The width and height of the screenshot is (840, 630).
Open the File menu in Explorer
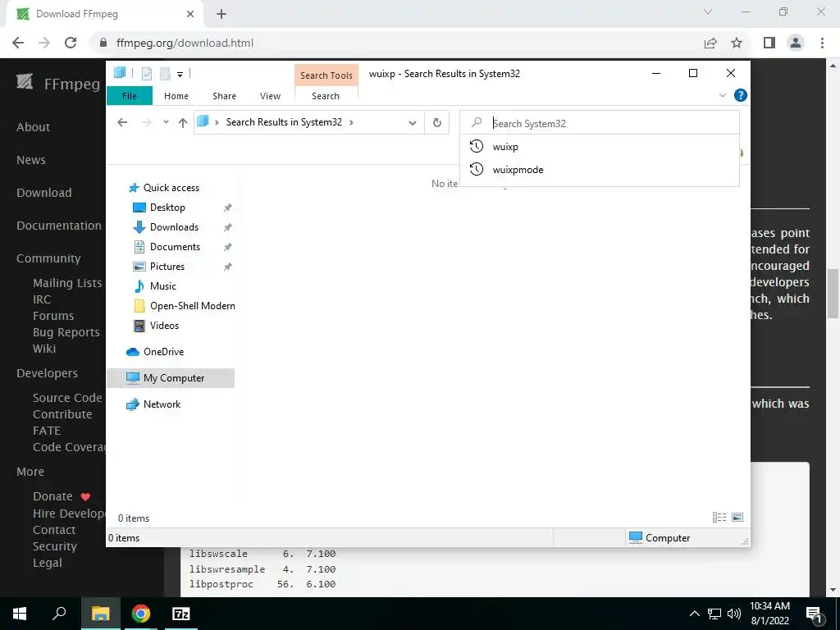click(x=130, y=96)
